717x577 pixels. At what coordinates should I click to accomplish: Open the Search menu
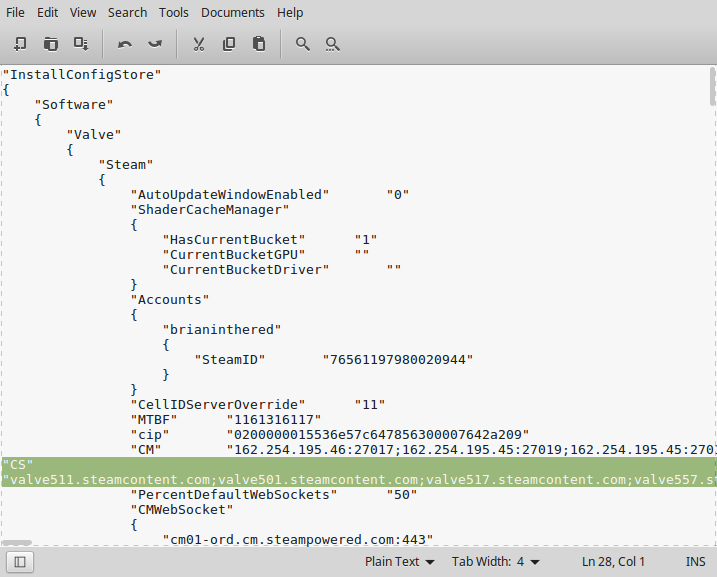128,12
